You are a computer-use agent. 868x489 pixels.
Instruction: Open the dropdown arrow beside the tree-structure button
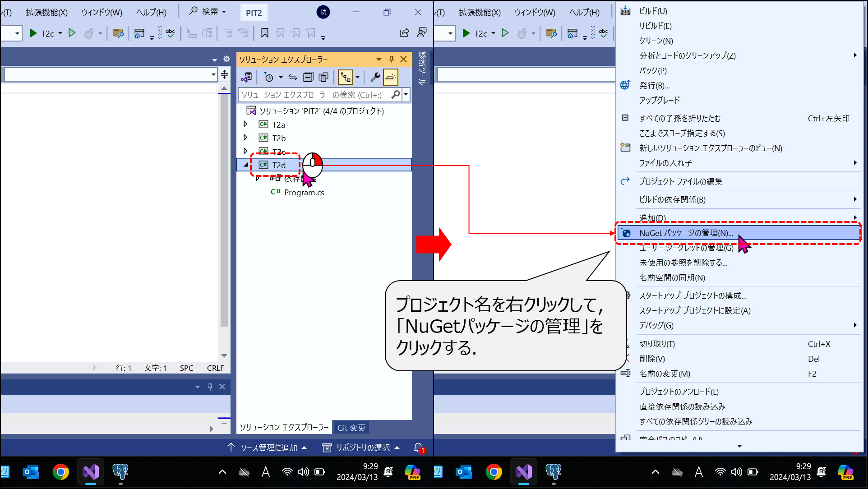357,78
